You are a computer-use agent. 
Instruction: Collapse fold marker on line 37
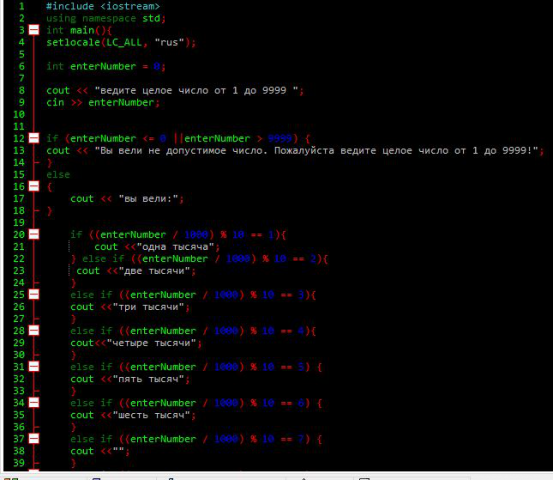click(34, 439)
